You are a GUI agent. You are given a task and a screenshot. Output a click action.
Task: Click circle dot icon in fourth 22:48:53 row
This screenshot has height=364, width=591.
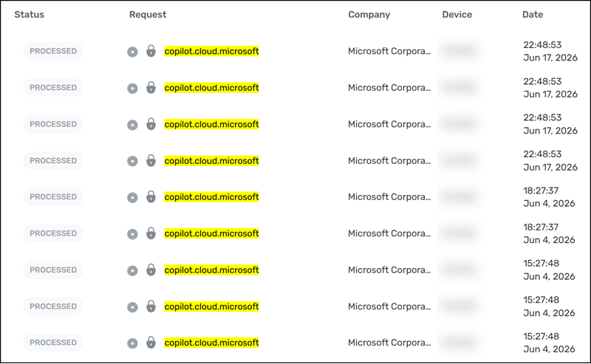click(x=132, y=161)
